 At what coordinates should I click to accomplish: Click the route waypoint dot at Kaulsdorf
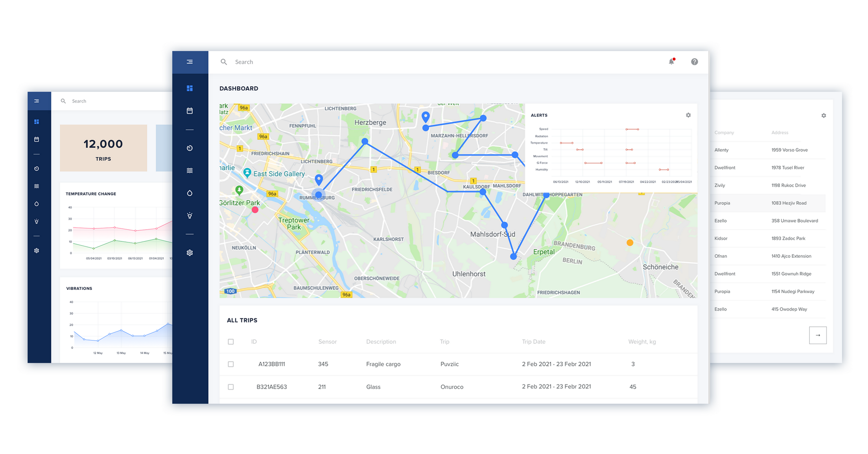coord(483,192)
